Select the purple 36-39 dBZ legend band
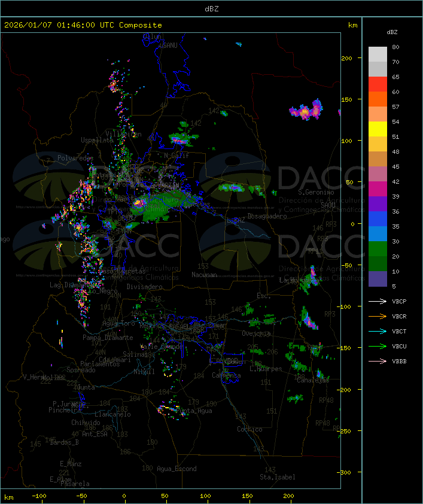The height and width of the screenshot is (504, 423). (378, 204)
